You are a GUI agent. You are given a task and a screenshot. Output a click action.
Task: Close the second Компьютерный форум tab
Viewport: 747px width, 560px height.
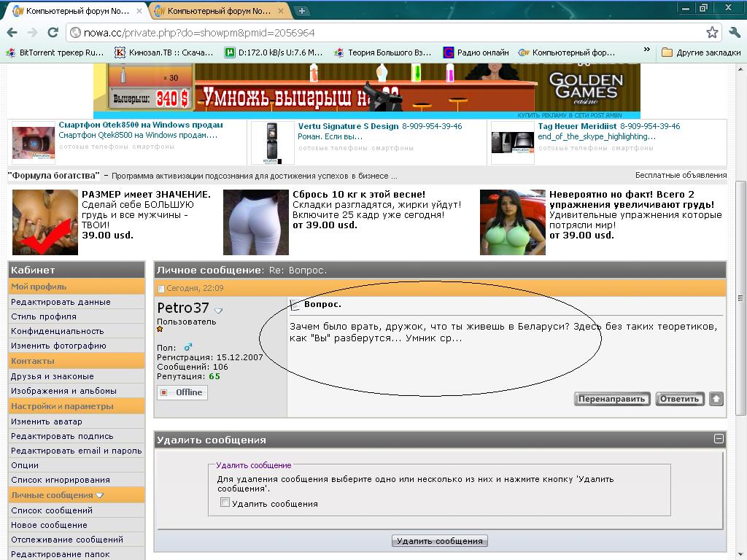point(281,10)
